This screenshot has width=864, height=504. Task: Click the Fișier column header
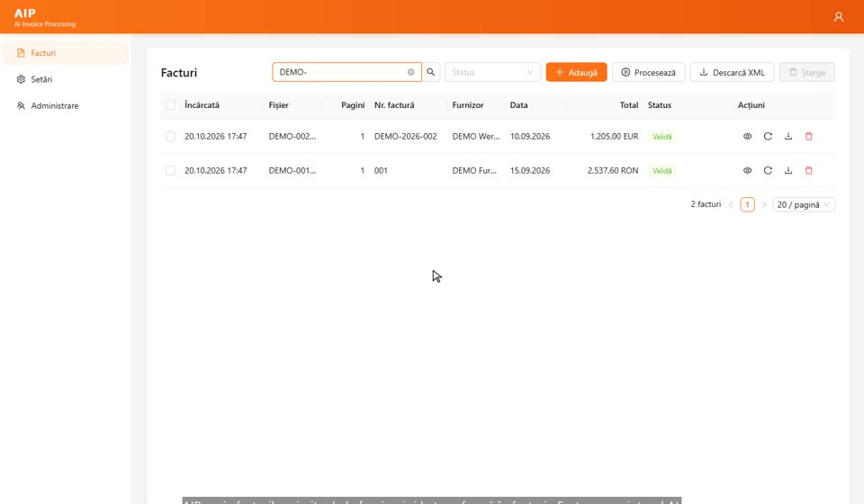(x=278, y=104)
